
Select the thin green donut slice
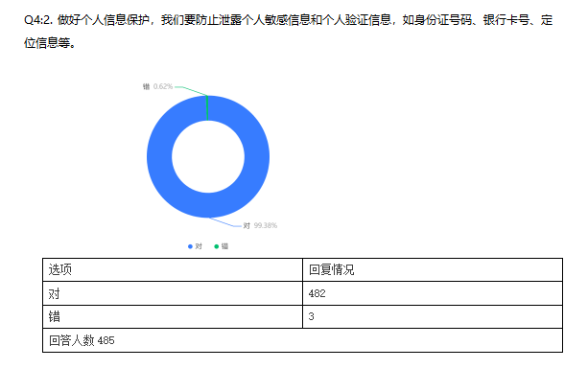click(x=207, y=108)
